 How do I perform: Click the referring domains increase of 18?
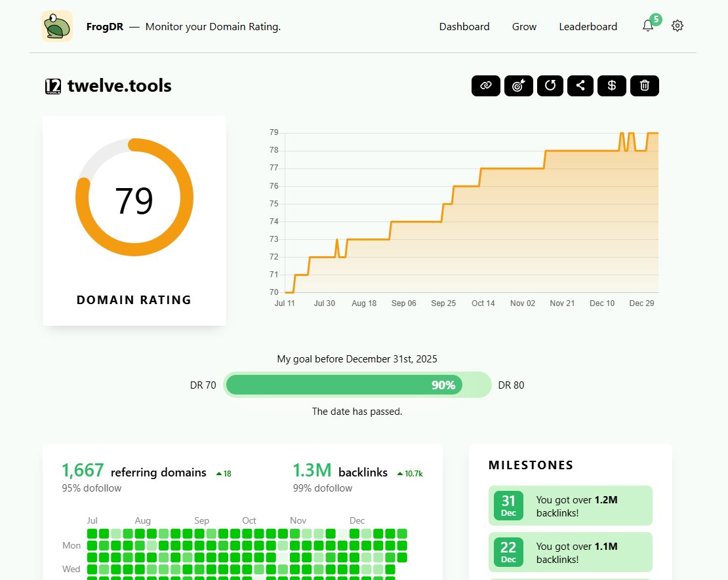pos(224,474)
